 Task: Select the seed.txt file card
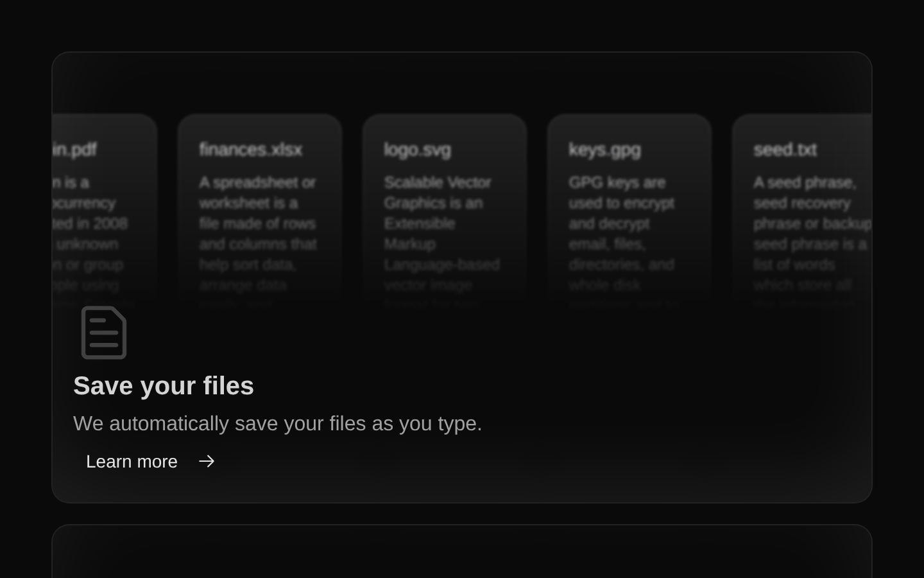tap(802, 212)
